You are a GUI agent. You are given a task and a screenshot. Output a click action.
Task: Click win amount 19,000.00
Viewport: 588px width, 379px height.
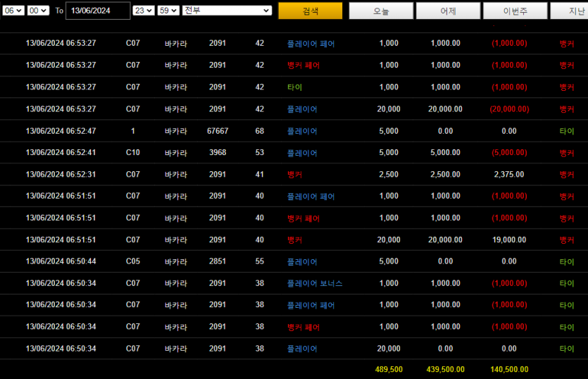(x=509, y=240)
